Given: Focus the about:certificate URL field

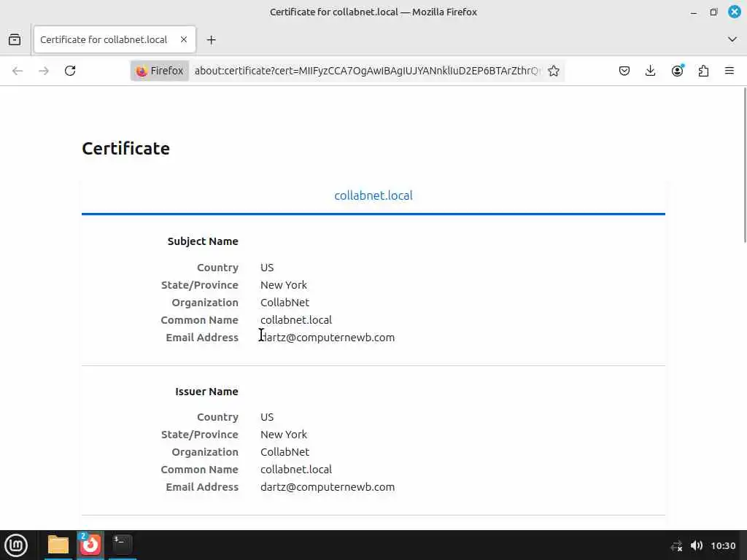Looking at the screenshot, I should pos(367,71).
